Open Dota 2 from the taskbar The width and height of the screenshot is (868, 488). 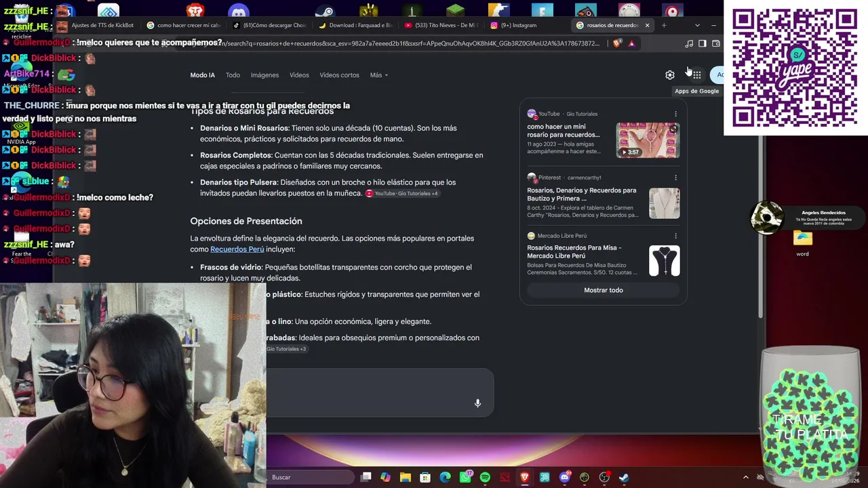(505, 477)
